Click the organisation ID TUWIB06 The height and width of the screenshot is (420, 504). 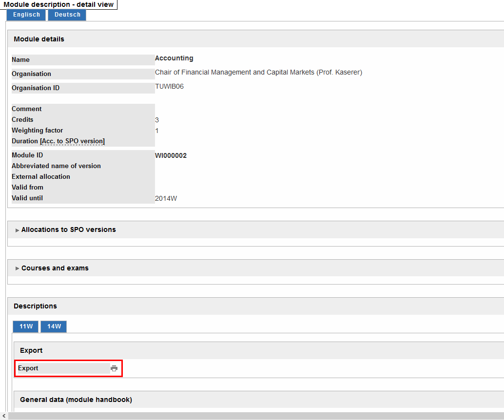point(169,87)
